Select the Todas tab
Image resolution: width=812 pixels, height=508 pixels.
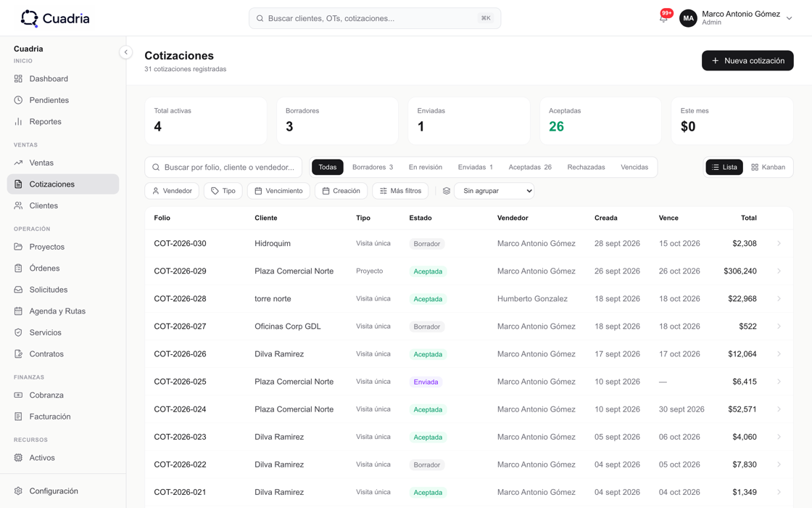tap(327, 167)
